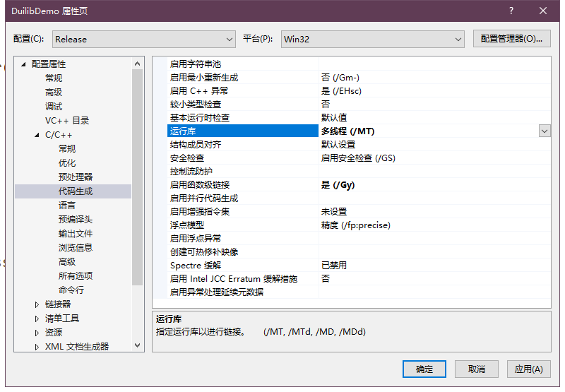The width and height of the screenshot is (565, 392).
Task: Expand the 清单工具 tree node
Action: [37, 319]
